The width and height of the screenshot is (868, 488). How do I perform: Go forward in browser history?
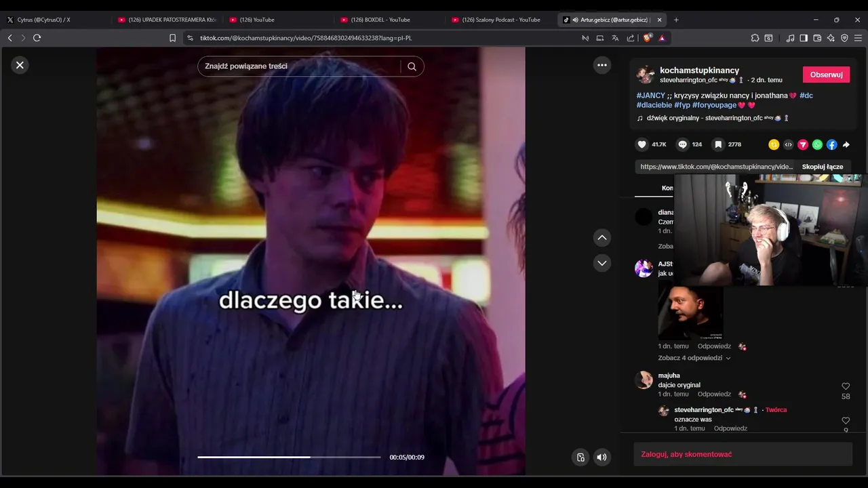coord(23,38)
